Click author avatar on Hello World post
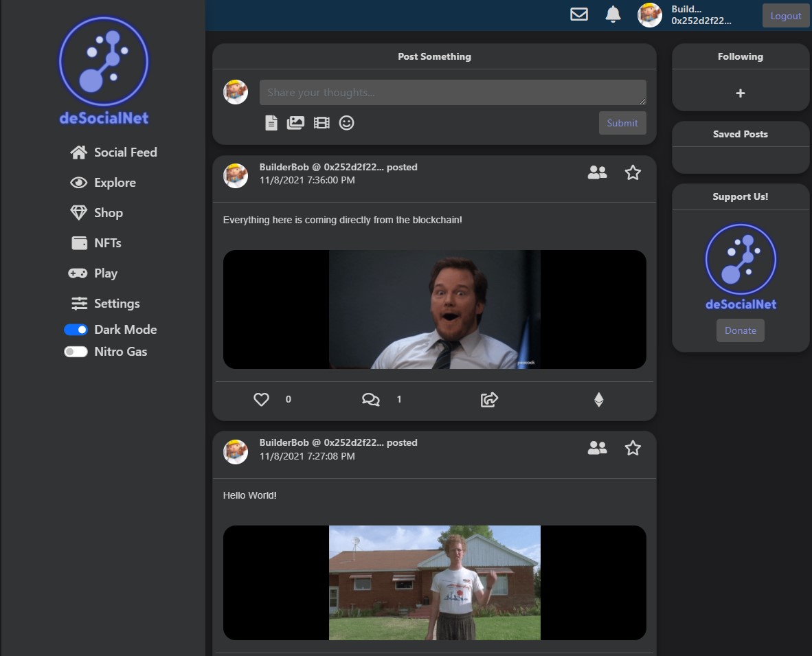The image size is (812, 656). click(236, 451)
